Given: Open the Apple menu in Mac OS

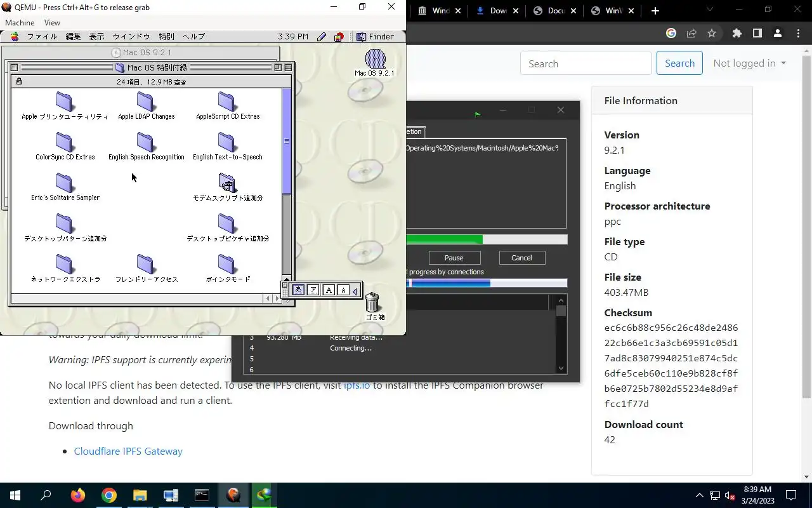Looking at the screenshot, I should click(x=14, y=37).
